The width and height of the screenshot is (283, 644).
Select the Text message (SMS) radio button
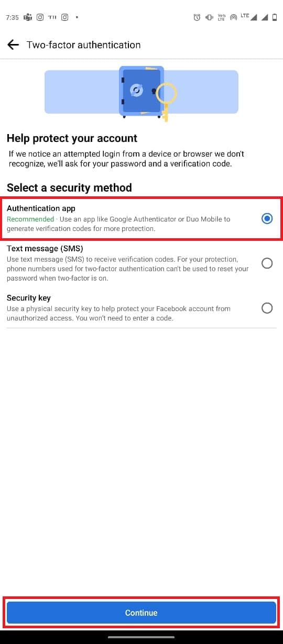tap(267, 263)
